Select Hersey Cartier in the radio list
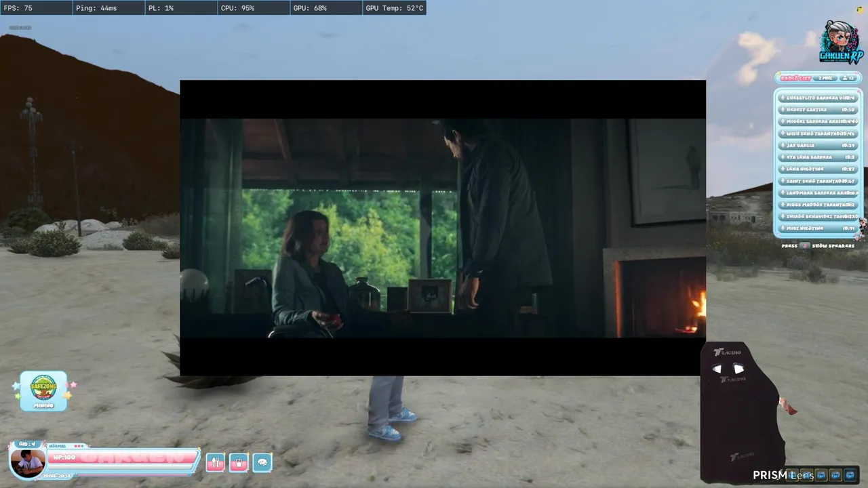The image size is (868, 488). coord(818,109)
